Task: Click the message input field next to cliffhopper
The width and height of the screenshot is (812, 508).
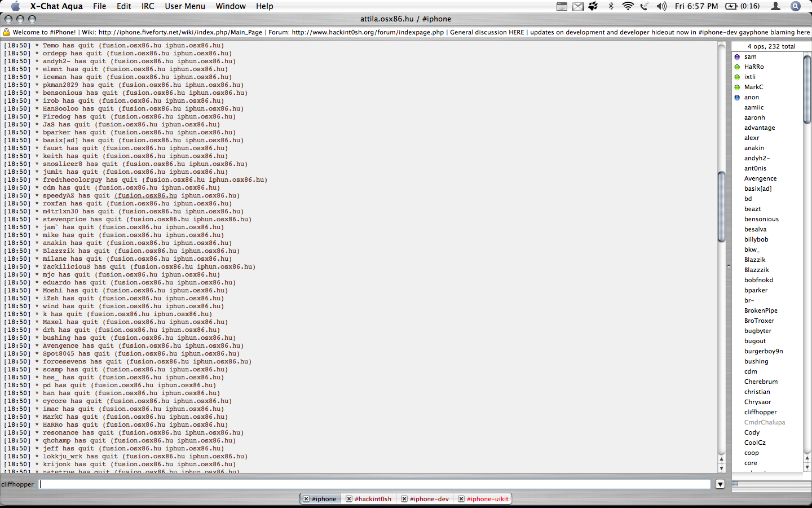Action: tap(374, 484)
